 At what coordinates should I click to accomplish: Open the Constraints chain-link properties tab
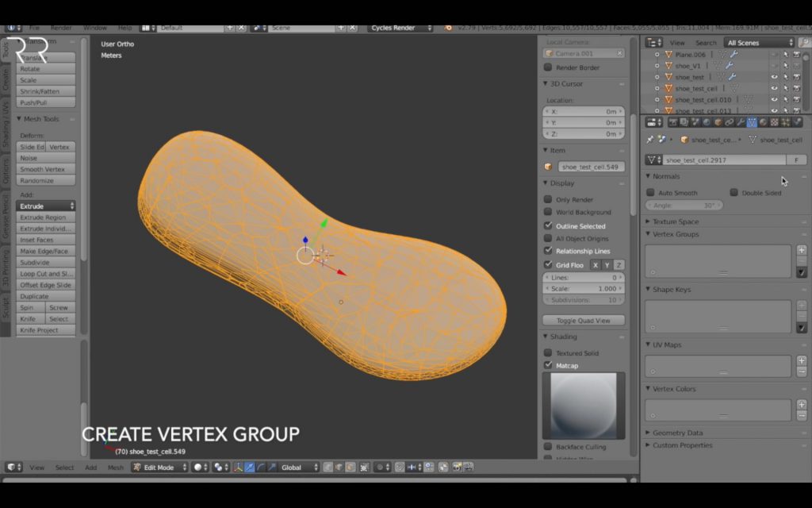(730, 122)
